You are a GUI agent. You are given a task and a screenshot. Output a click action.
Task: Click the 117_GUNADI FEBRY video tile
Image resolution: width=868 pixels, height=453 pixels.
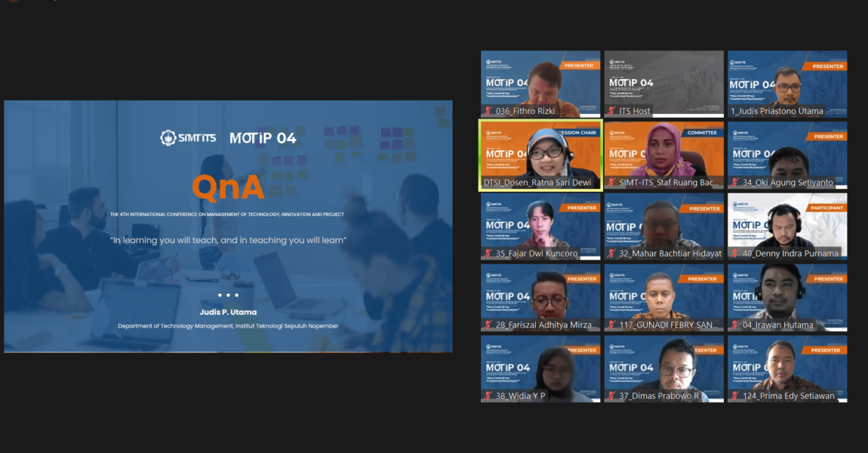coord(664,297)
